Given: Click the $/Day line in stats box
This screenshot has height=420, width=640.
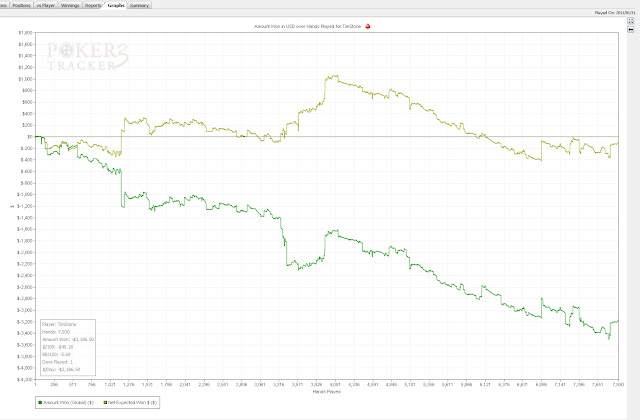Looking at the screenshot, I should click(x=61, y=369).
